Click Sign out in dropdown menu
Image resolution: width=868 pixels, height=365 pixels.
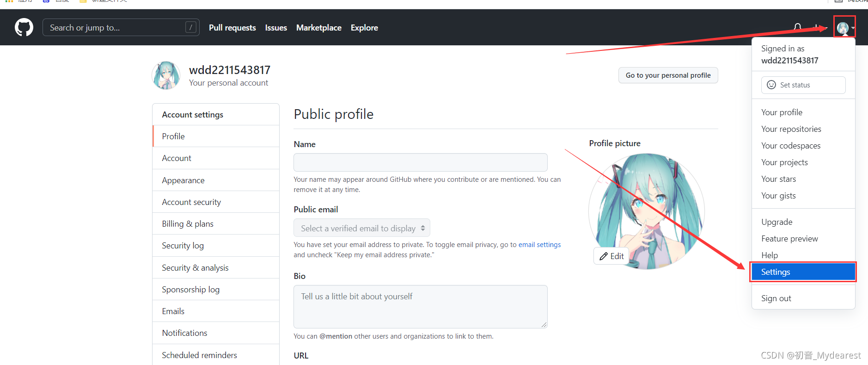coord(803,298)
